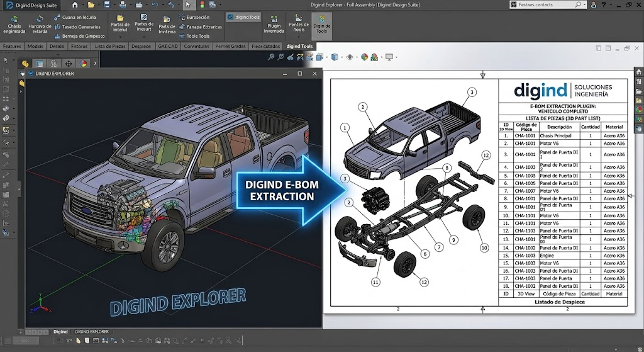This screenshot has width=644, height=352.
Task: Open dropdown arrow beside monitor view icon
Action: point(396,57)
